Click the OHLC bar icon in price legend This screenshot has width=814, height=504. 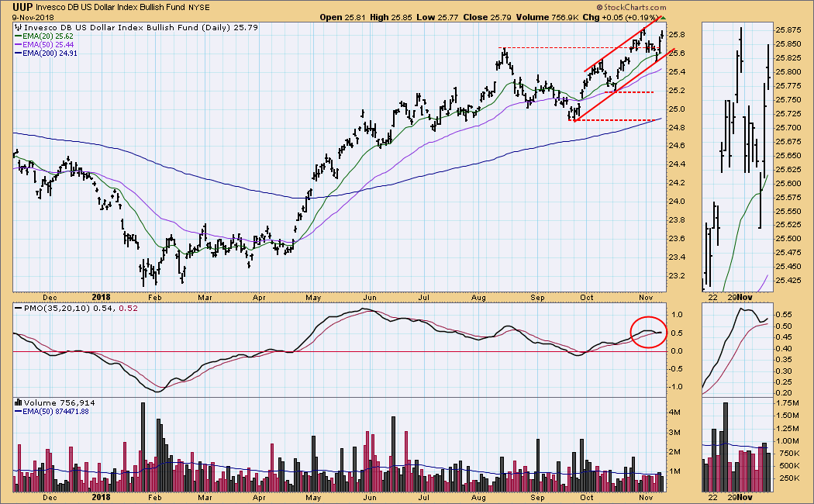coord(18,28)
